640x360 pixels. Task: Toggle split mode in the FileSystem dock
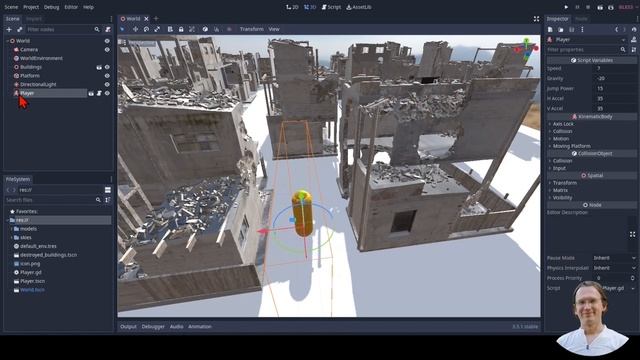[108, 190]
